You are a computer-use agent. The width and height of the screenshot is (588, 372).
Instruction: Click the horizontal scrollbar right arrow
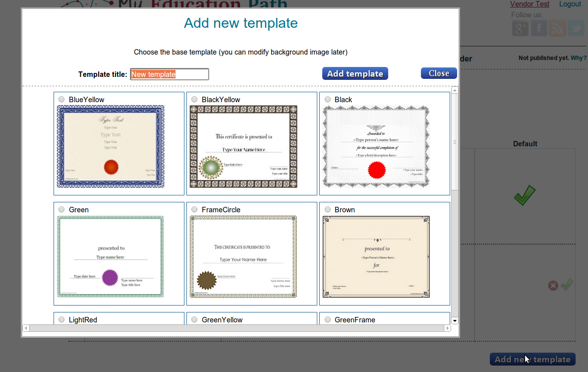tap(447, 328)
